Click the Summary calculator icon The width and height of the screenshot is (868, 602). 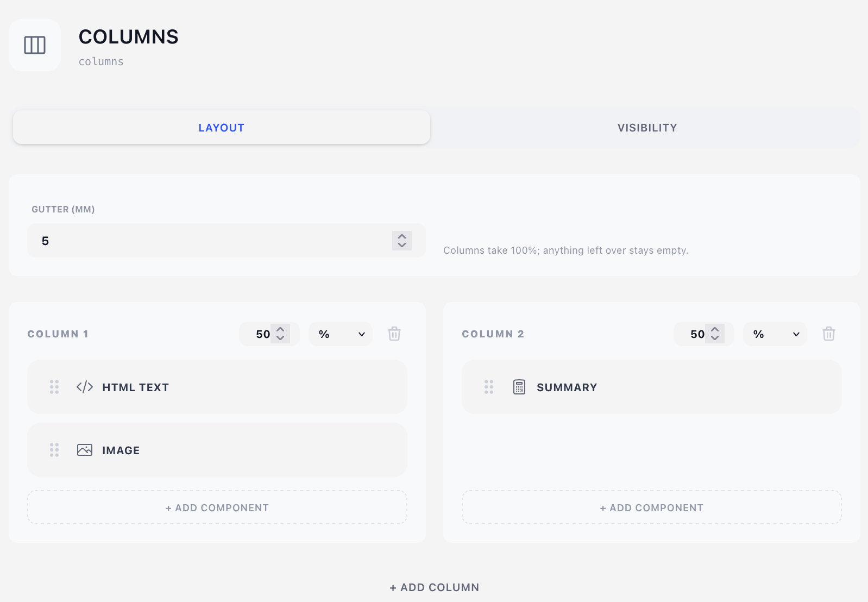(x=519, y=387)
